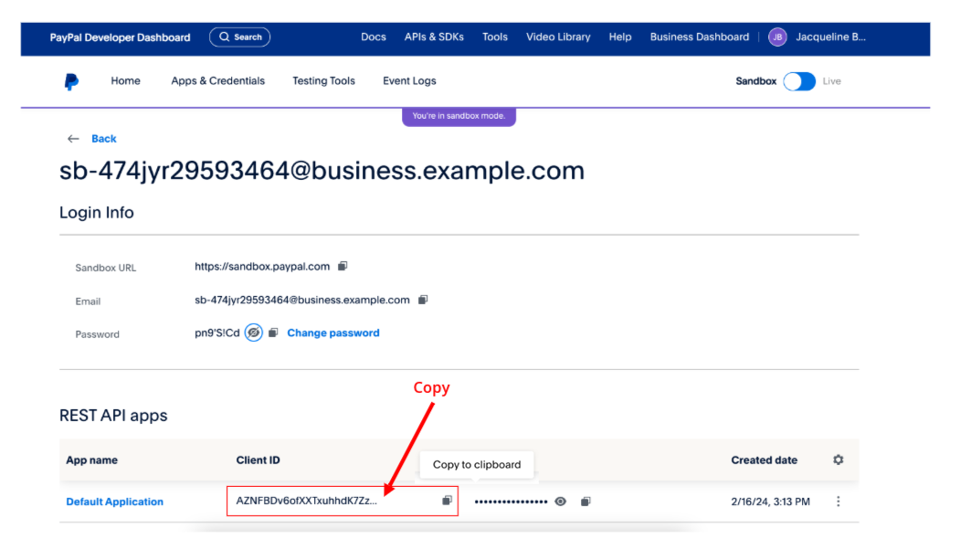Go back using the left arrow

click(x=73, y=139)
